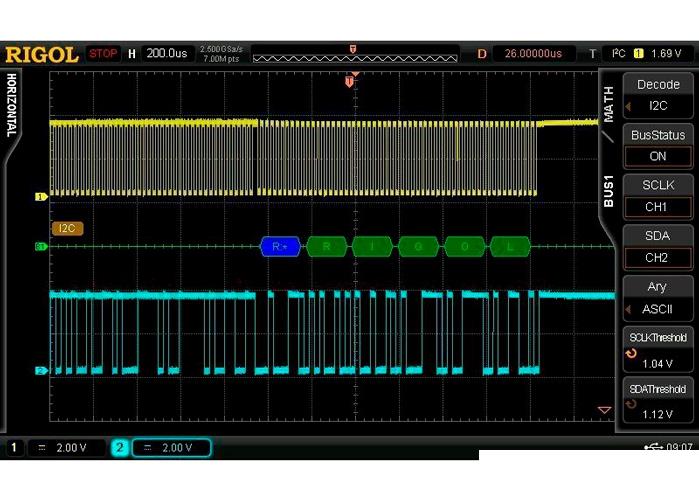
Task: Click the SDAThreshold knob icon
Action: 631,405
